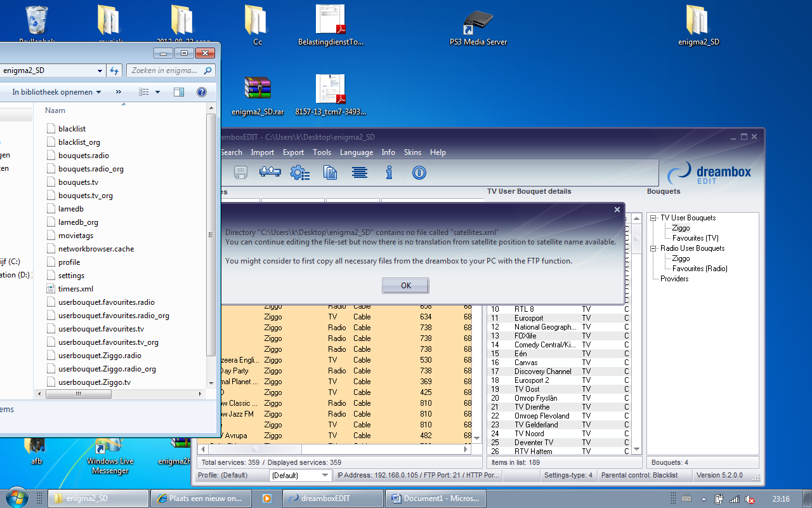The width and height of the screenshot is (812, 508).
Task: Open the Profile (Default) combo box
Action: pos(301,475)
